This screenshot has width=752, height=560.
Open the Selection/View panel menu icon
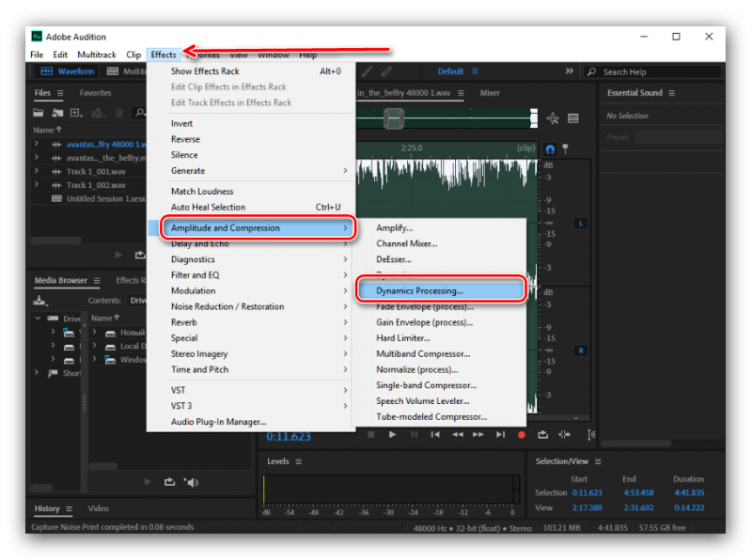598,461
